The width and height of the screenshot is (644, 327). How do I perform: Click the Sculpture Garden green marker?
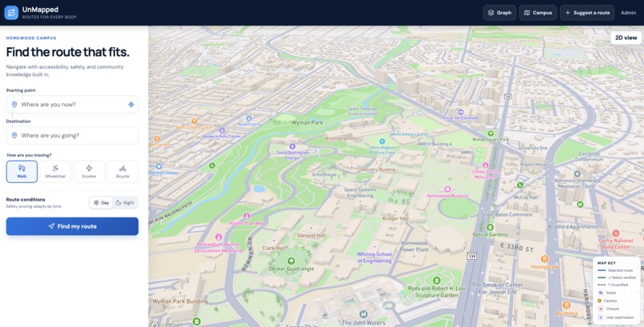pyautogui.click(x=436, y=280)
